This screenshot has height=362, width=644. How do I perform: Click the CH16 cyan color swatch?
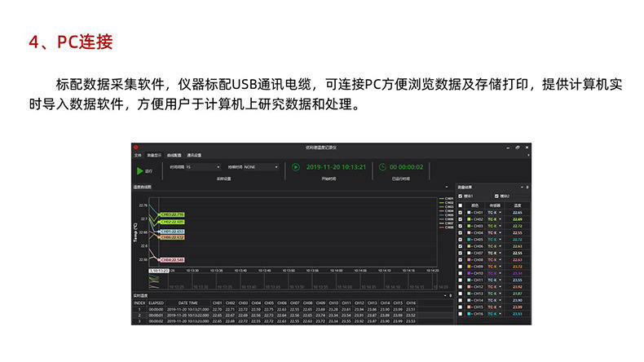[x=469, y=314]
